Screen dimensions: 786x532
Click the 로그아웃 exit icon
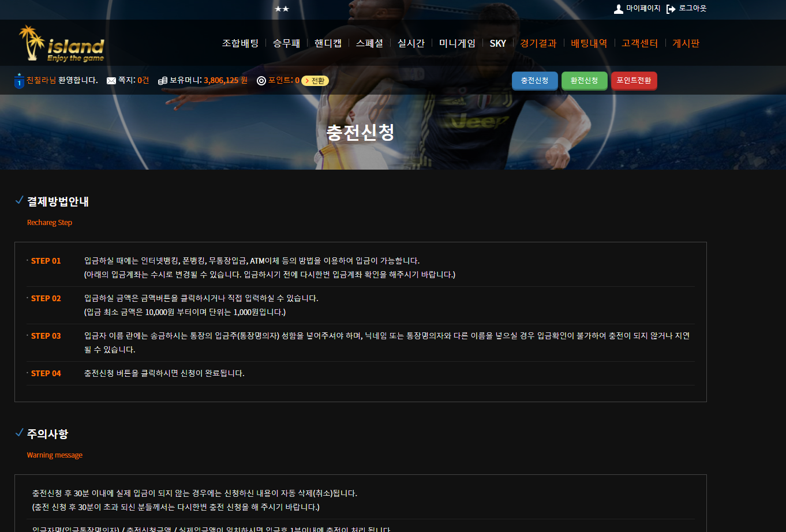(x=671, y=9)
